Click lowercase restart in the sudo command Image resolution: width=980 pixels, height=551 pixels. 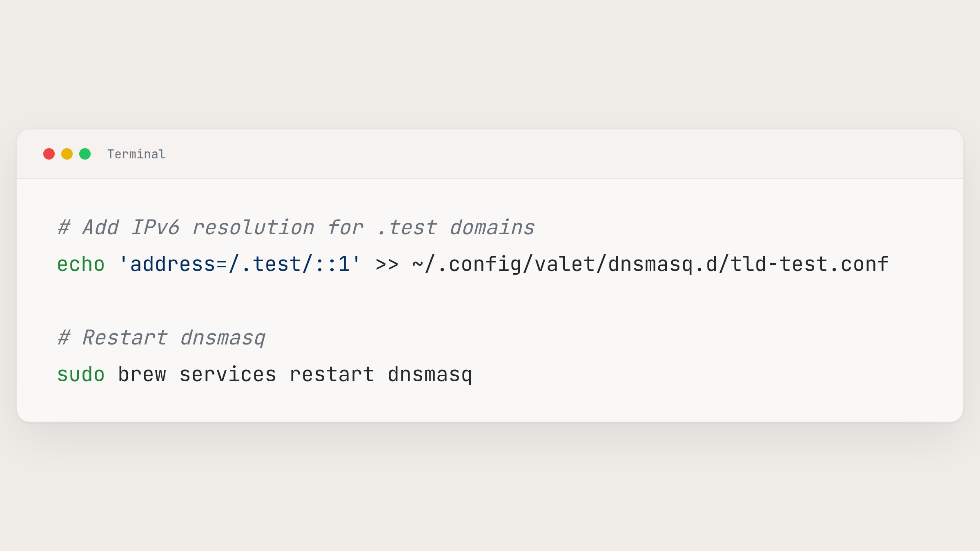tap(332, 374)
